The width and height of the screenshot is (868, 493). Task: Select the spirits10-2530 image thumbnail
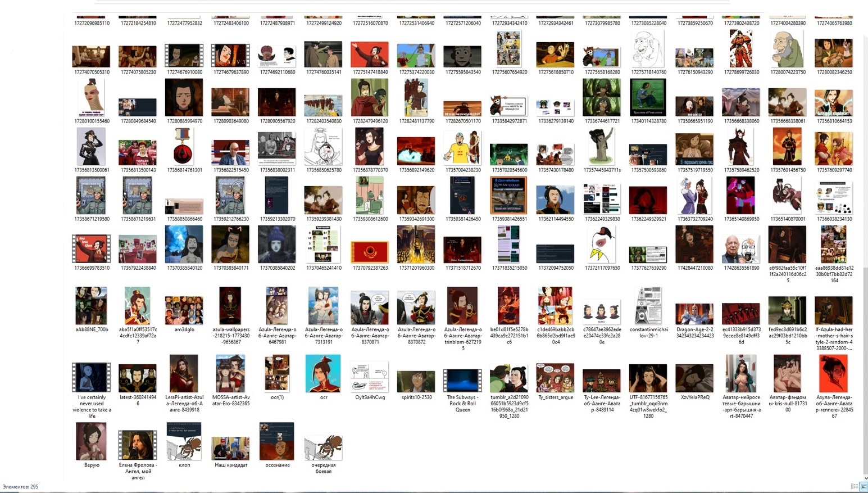416,381
